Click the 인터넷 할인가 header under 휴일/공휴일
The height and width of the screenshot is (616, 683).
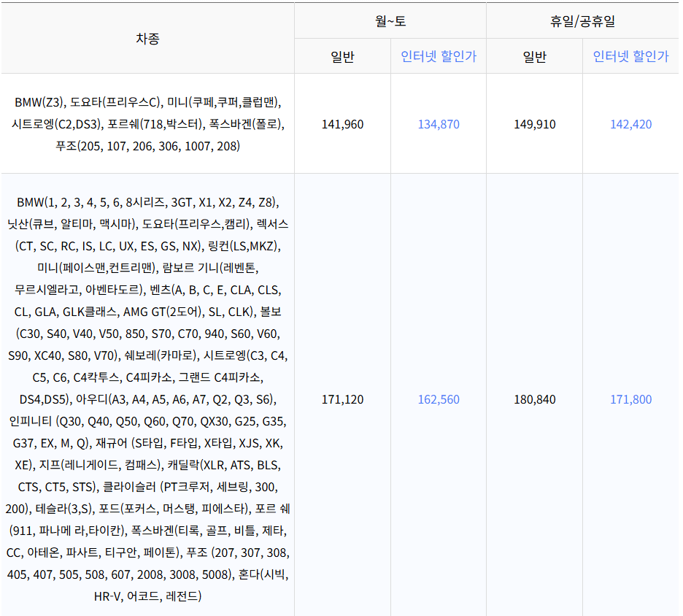click(x=630, y=55)
